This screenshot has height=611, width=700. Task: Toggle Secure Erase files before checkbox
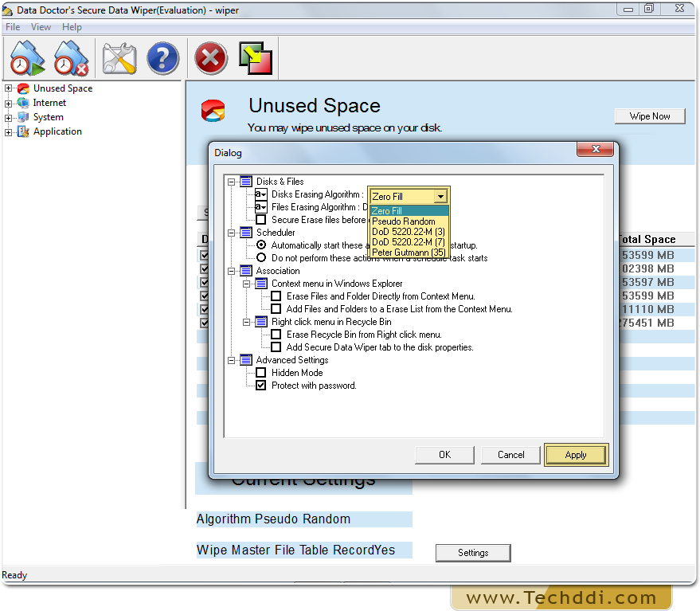[x=261, y=220]
